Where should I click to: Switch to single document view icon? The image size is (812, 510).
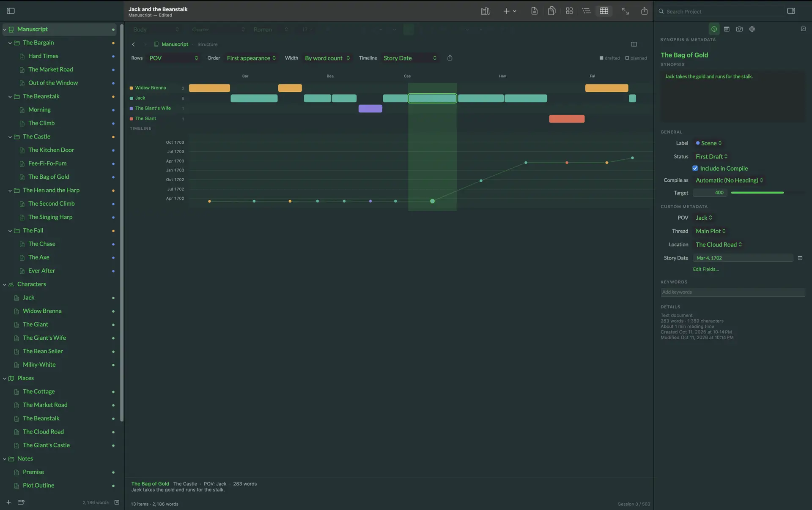(x=534, y=11)
